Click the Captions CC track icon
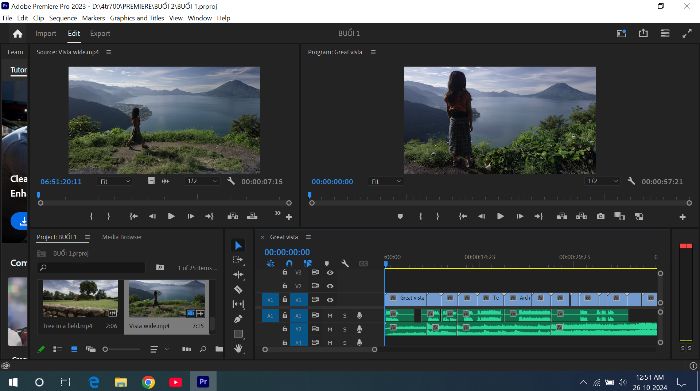This screenshot has height=391, width=700. coord(363,263)
